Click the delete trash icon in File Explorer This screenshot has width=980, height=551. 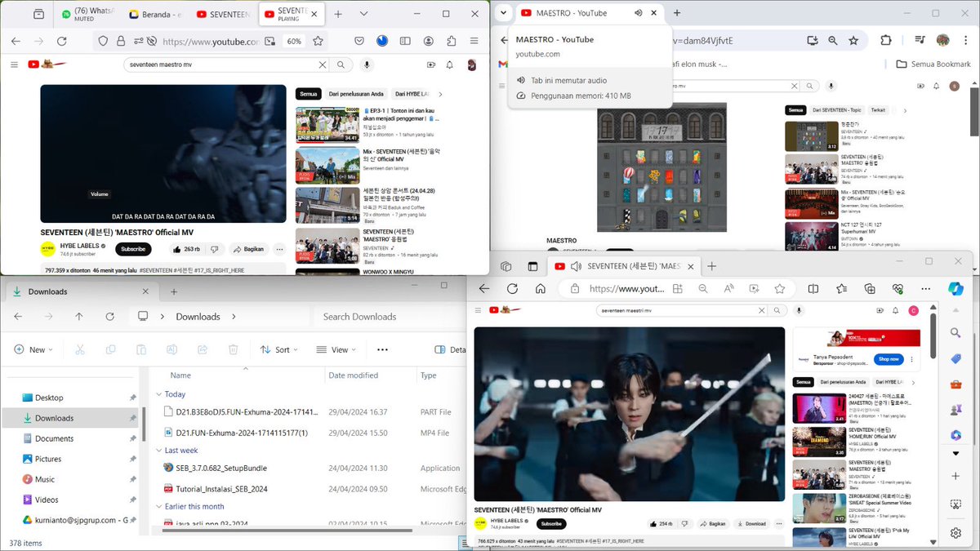point(233,349)
